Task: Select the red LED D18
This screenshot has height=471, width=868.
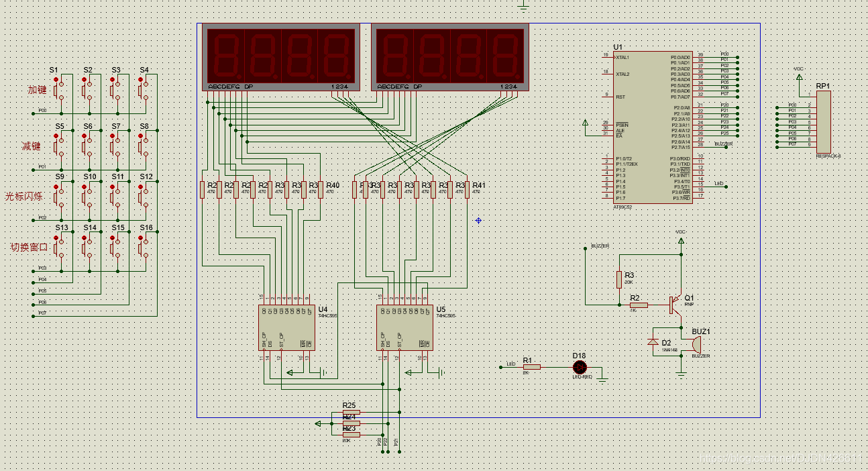Action: click(x=580, y=367)
